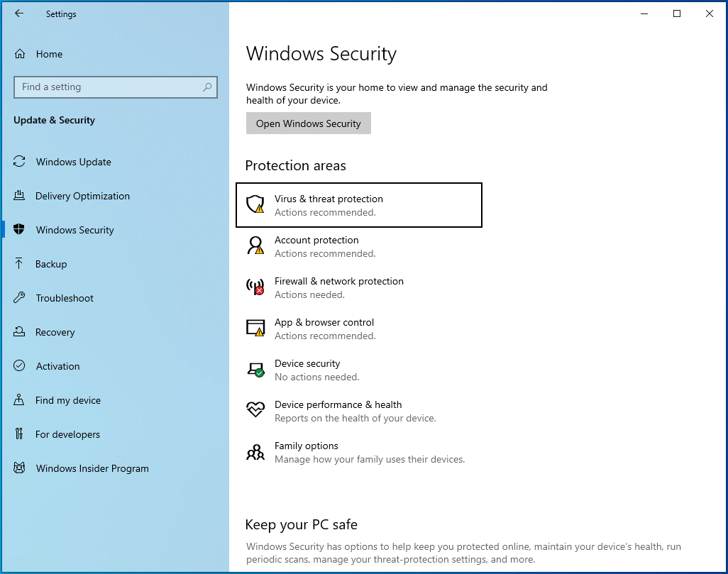728x574 pixels.
Task: Click the Backup sidebar icon
Action: pos(18,264)
